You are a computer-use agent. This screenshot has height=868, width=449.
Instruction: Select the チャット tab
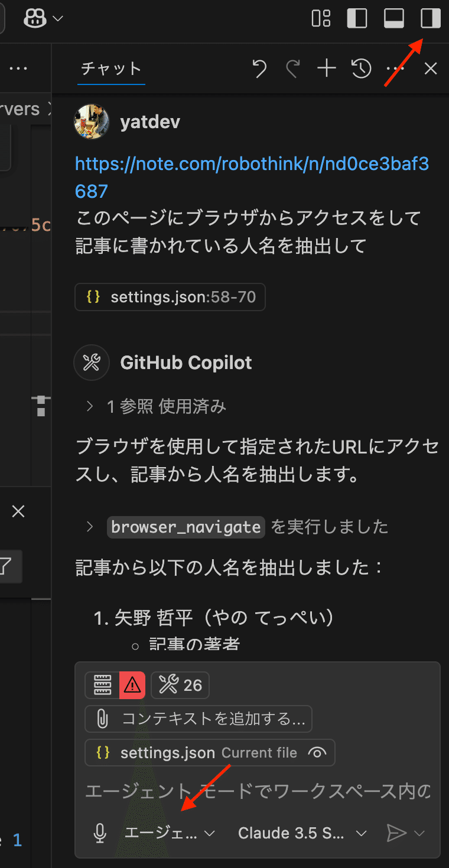coord(111,68)
